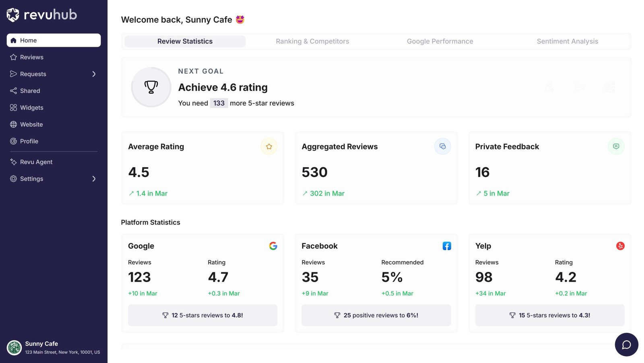This screenshot has width=644, height=363.
Task: Switch to Ranking & Competitors tab
Action: point(312,41)
